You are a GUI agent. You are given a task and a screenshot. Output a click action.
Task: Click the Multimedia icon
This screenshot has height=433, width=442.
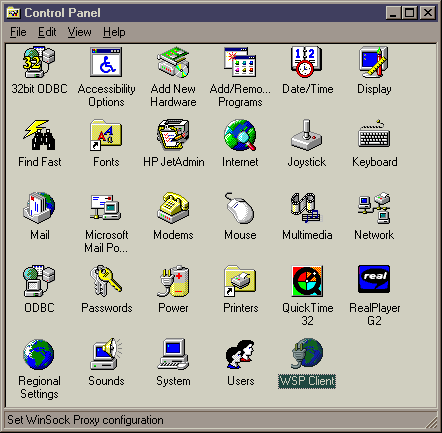click(307, 208)
